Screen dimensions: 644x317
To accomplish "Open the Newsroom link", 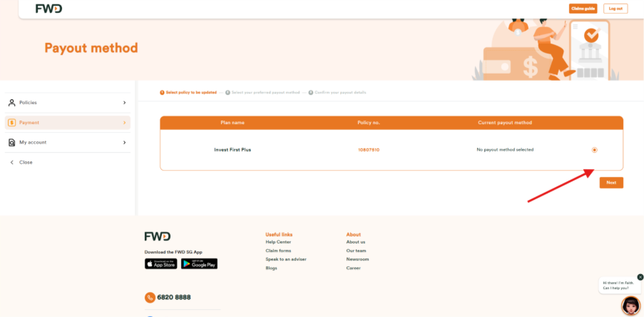I will pyautogui.click(x=357, y=259).
